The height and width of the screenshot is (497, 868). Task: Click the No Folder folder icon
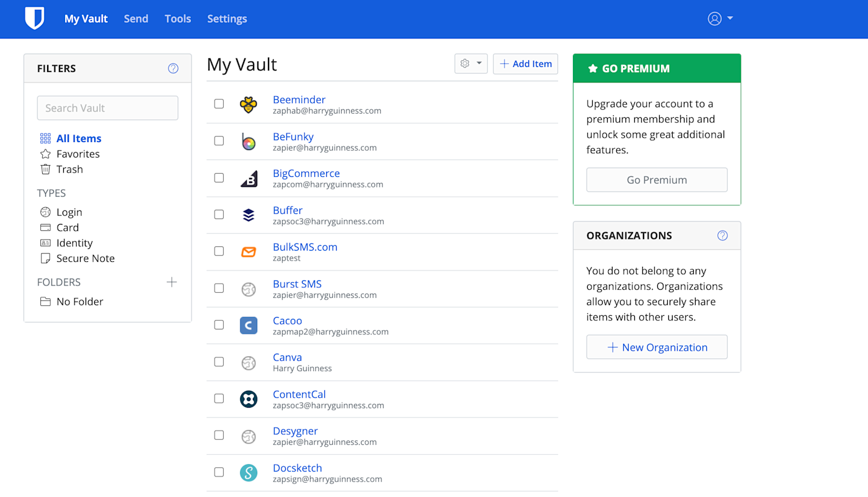(x=45, y=302)
